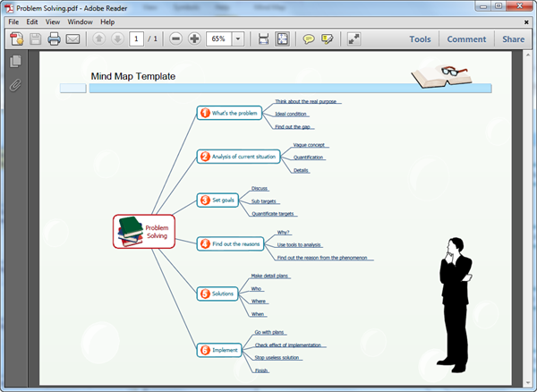Click 'Go with plans' text
The height and width of the screenshot is (392, 537).
(x=269, y=332)
